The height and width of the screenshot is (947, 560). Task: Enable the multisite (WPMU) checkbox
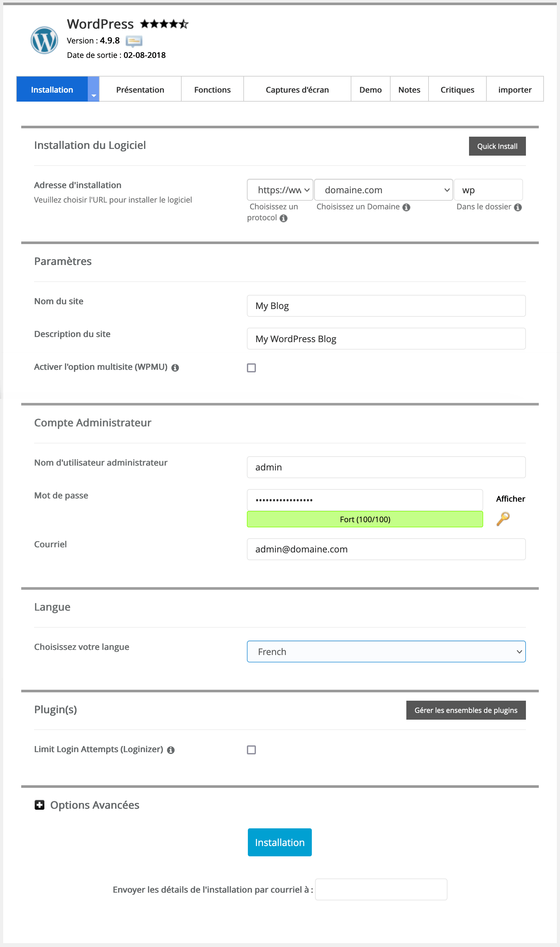pyautogui.click(x=251, y=368)
